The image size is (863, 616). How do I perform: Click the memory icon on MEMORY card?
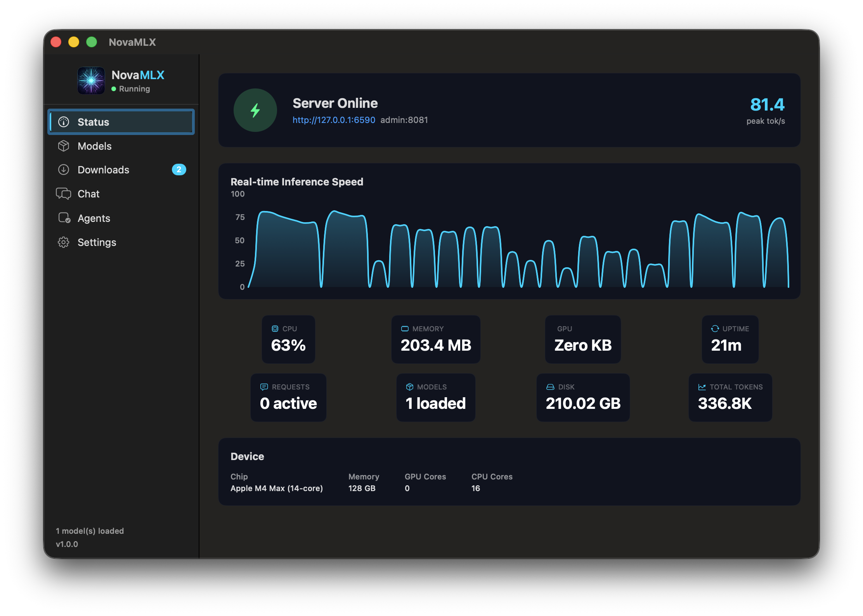pos(405,329)
